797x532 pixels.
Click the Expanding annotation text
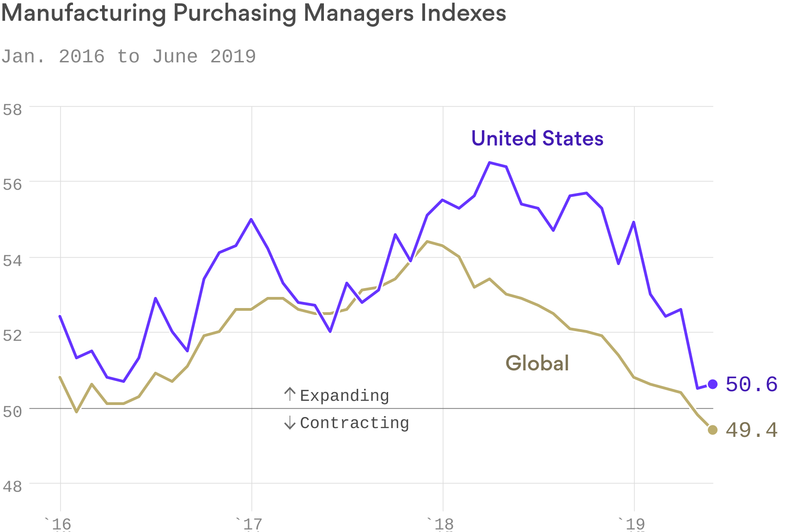(x=344, y=396)
